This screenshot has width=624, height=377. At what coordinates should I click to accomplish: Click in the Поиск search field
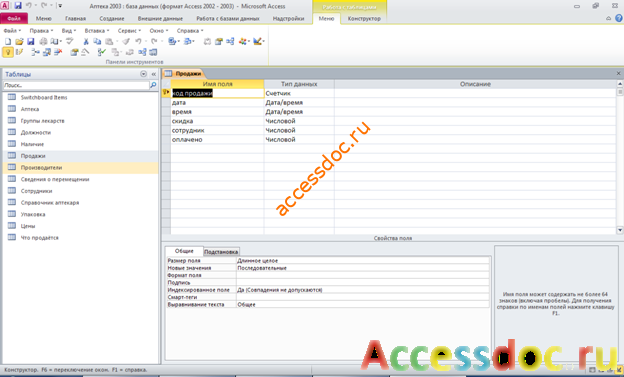pos(76,85)
